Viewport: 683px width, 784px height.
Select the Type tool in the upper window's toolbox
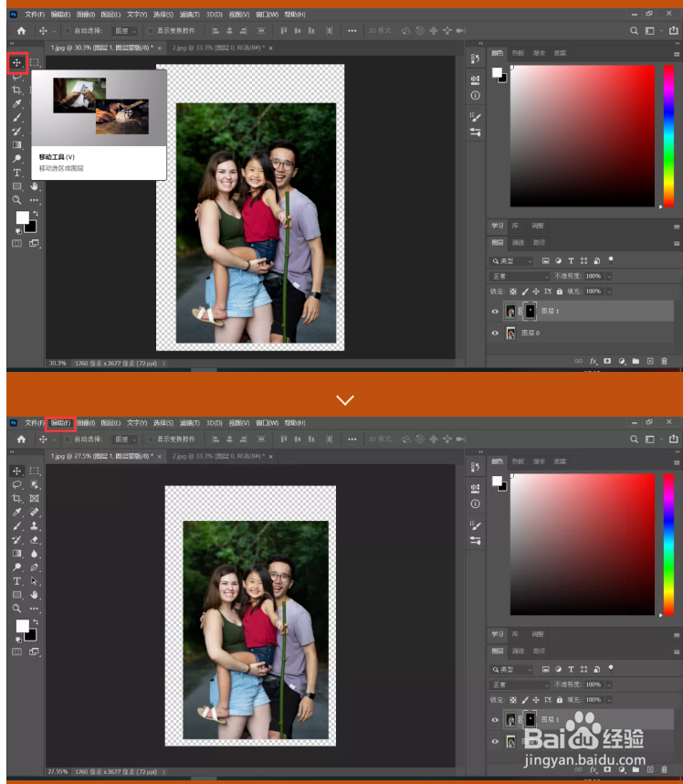point(17,173)
